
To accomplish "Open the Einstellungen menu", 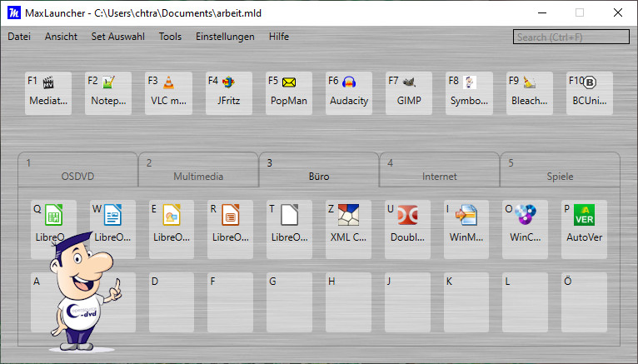I will [225, 37].
